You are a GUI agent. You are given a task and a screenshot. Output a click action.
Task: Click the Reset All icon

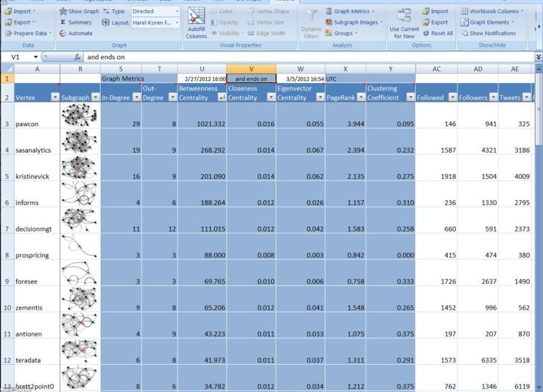pos(426,33)
